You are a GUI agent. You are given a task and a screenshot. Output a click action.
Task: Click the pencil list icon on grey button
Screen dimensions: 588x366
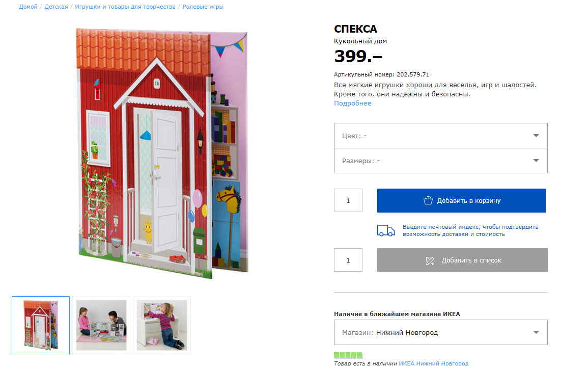(x=430, y=260)
